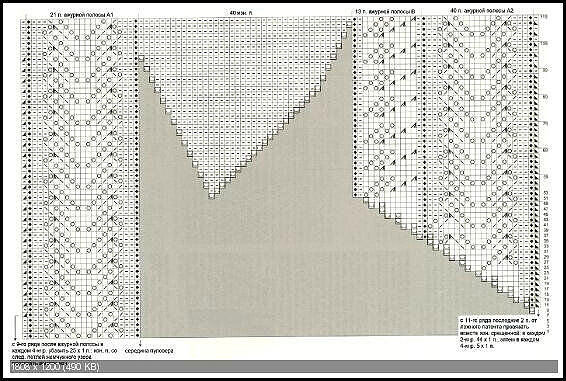Click the top-right corner stitch of the purl section

(x=349, y=24)
